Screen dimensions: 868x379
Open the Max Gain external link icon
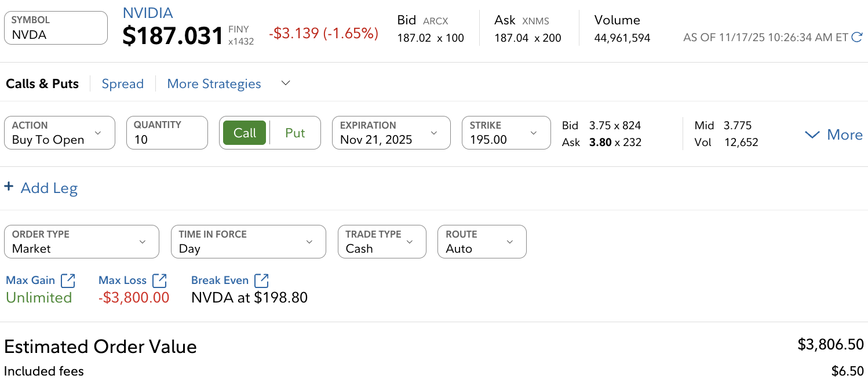click(68, 280)
